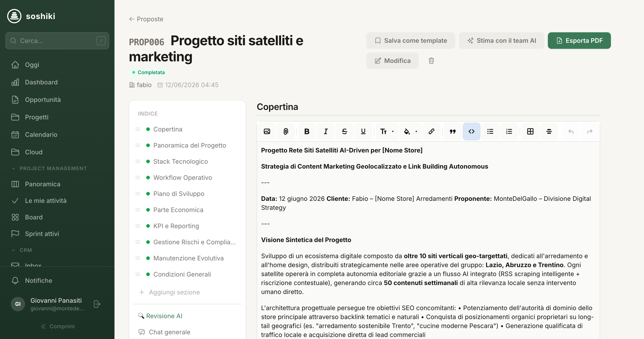Insert a link with the chain icon
644x339 pixels.
pos(432,131)
